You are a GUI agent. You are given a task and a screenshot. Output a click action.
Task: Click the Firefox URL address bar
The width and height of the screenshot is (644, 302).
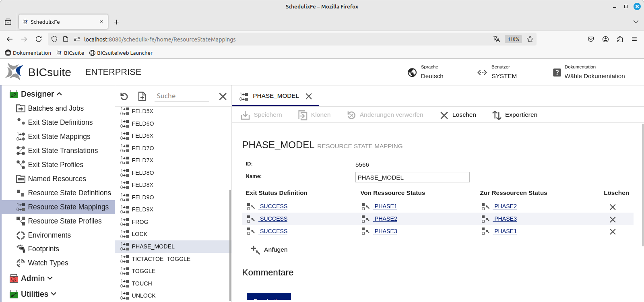tap(282, 39)
